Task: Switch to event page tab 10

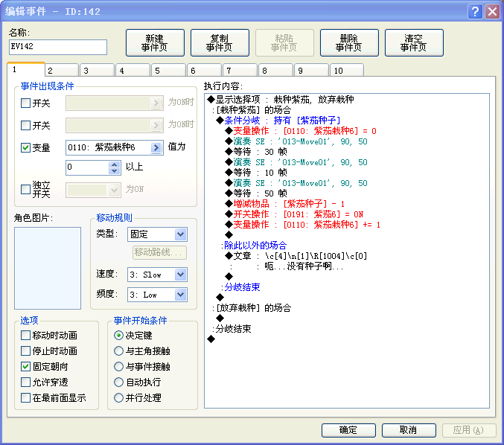Action: pyautogui.click(x=347, y=71)
